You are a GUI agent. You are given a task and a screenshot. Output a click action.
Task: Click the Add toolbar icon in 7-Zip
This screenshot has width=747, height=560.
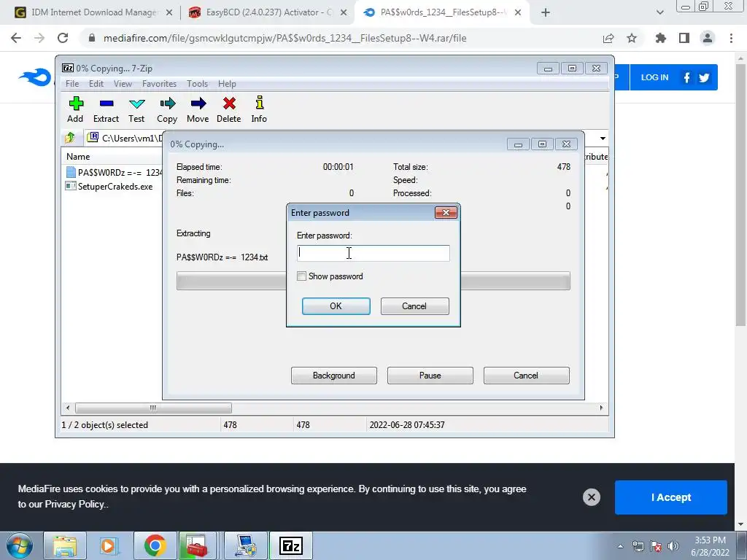click(x=75, y=109)
